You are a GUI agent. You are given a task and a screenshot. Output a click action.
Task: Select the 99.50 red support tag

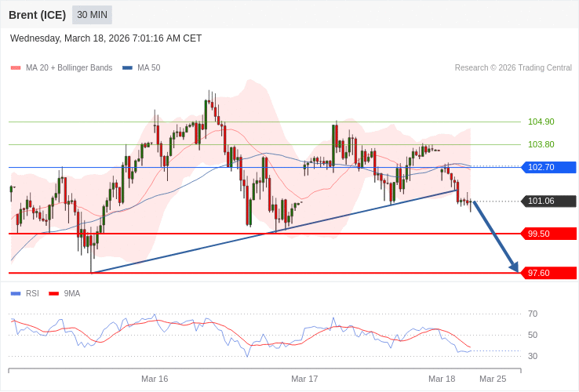(548, 234)
